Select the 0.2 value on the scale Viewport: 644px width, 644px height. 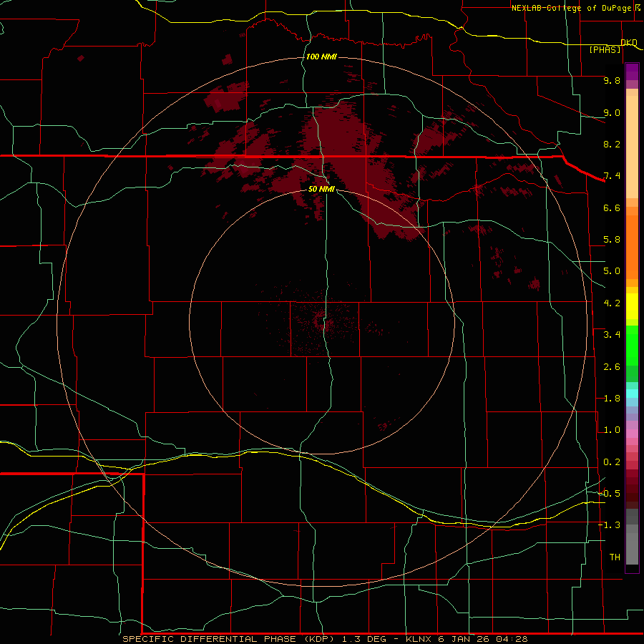(x=612, y=462)
